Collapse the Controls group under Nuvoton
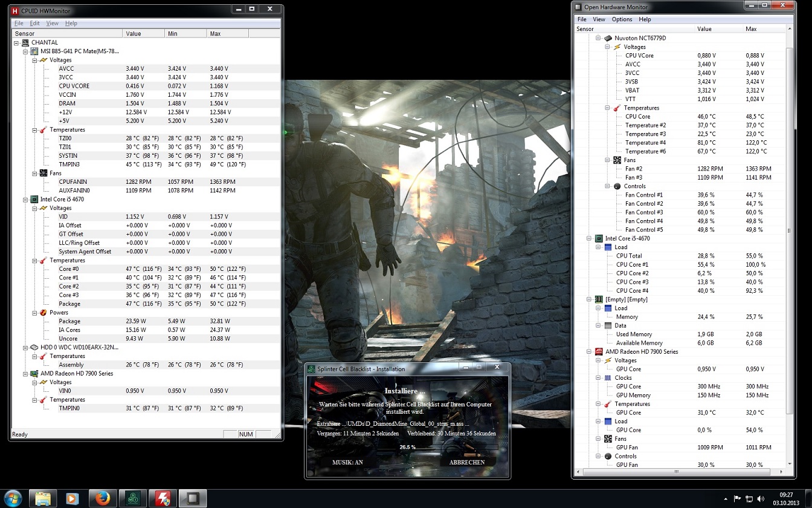This screenshot has width=812, height=508. [x=607, y=186]
